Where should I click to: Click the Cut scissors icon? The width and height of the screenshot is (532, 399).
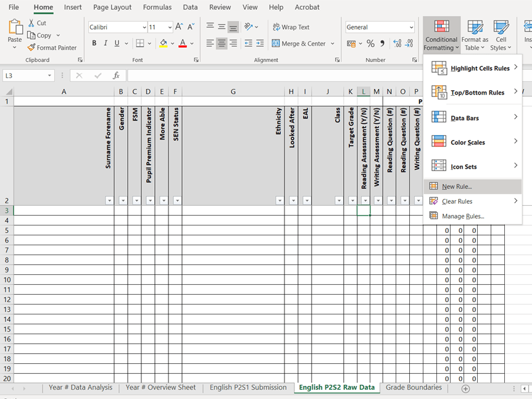(x=31, y=23)
